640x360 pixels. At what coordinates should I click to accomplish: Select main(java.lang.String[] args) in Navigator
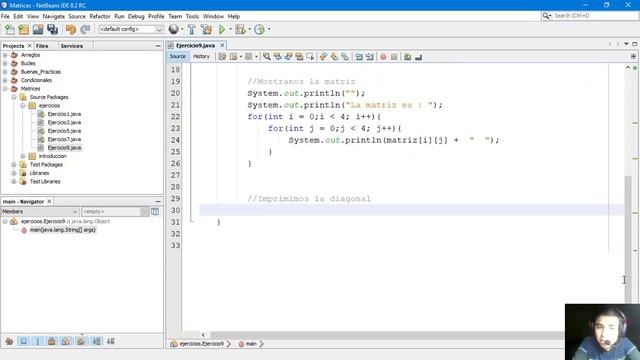[x=62, y=230]
